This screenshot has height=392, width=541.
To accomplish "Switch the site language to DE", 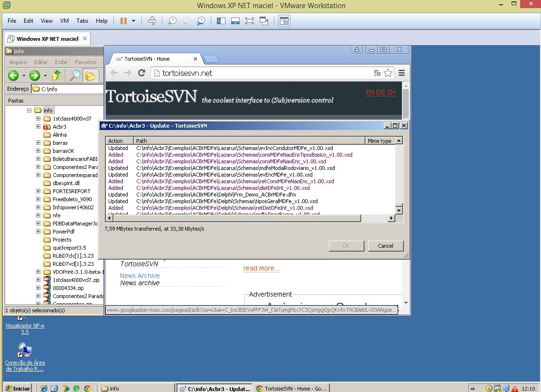I will coord(381,92).
